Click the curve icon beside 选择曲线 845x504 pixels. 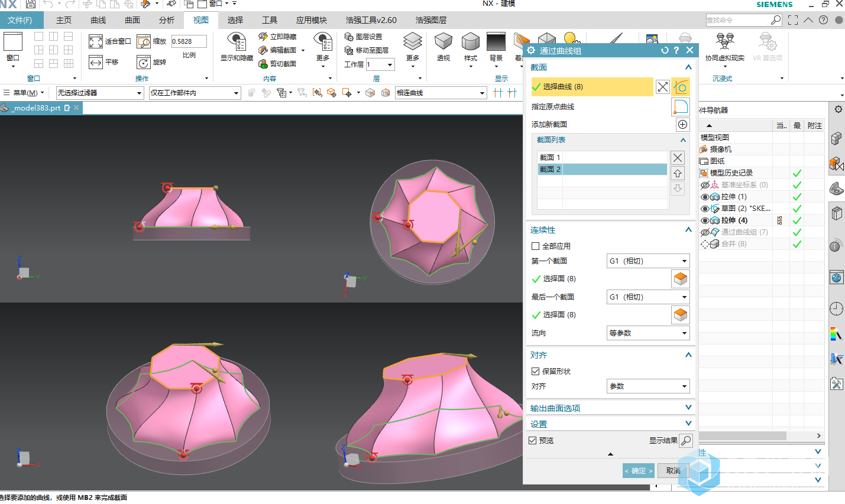click(x=681, y=87)
